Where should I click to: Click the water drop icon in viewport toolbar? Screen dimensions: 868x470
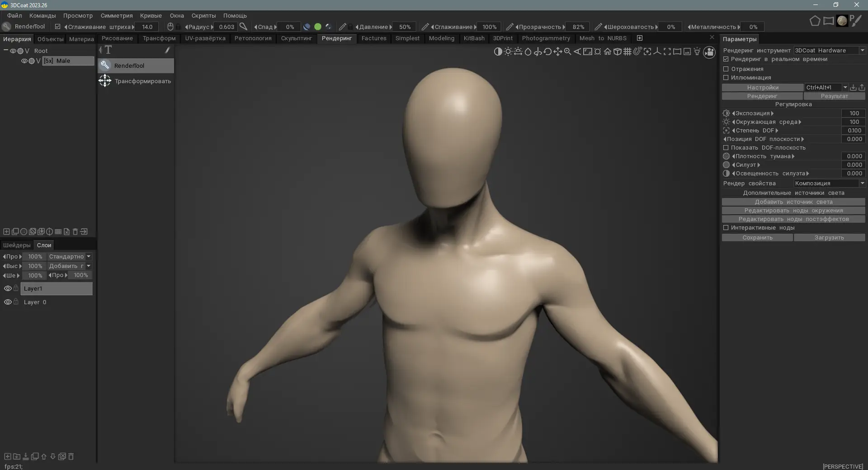pos(528,52)
